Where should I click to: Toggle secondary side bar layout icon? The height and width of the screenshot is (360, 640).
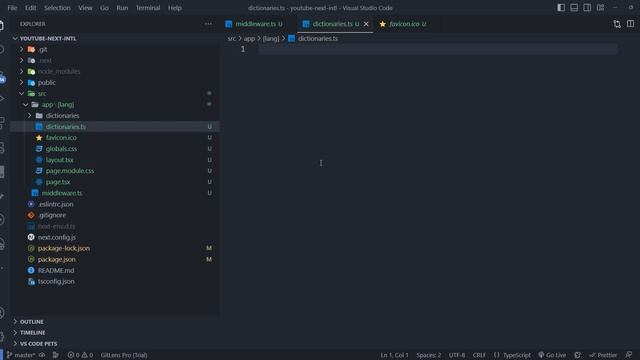point(587,8)
